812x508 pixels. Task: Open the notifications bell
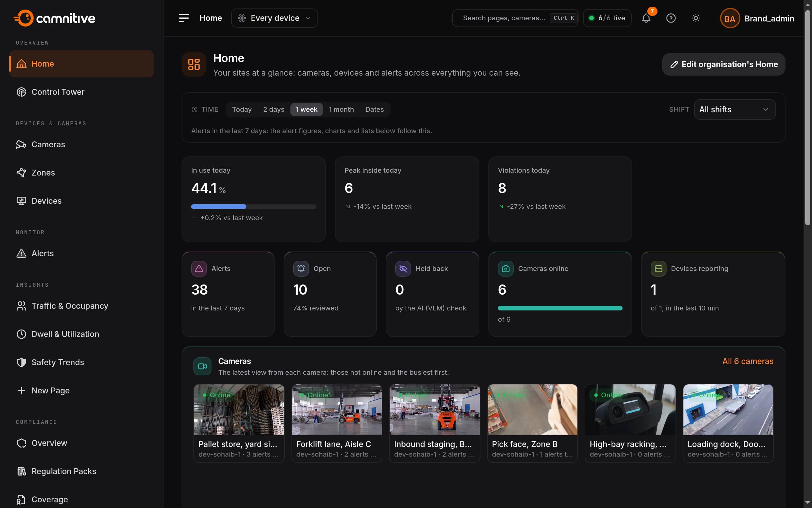click(646, 18)
